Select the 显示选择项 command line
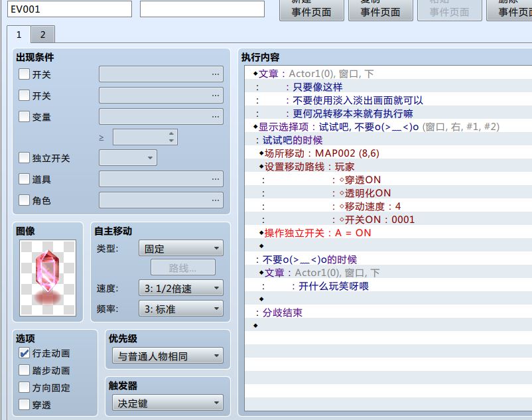This screenshot has width=532, height=420. (x=388, y=127)
